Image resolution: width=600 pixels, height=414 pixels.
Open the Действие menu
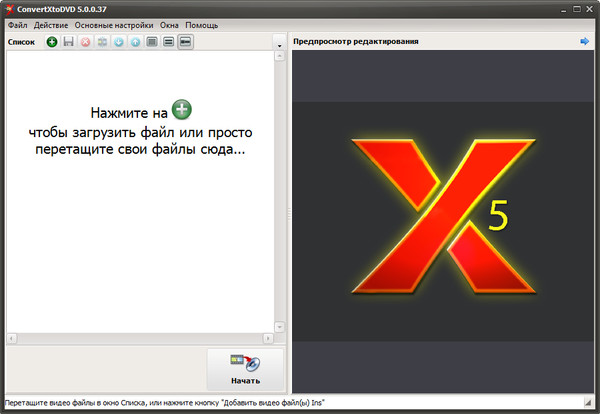coord(51,24)
